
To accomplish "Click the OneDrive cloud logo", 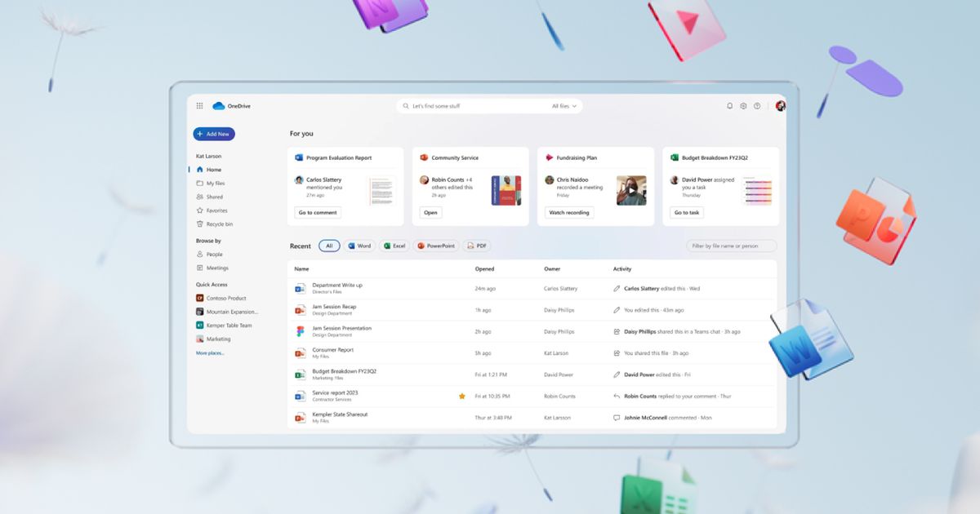I will 218,106.
